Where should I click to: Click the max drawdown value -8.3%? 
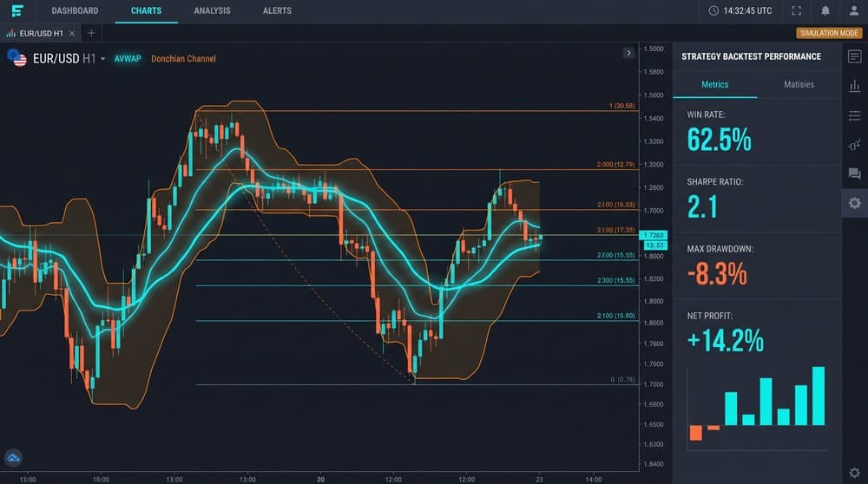(717, 273)
